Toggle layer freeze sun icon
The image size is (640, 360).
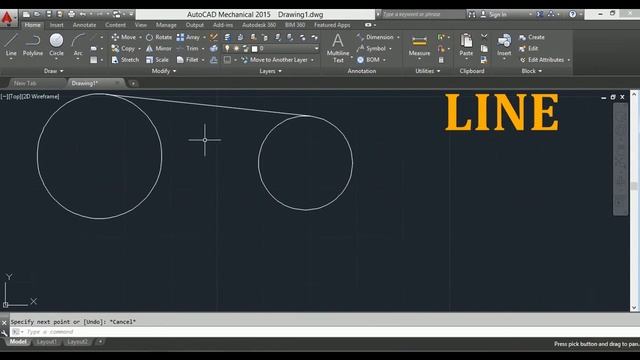tap(236, 49)
